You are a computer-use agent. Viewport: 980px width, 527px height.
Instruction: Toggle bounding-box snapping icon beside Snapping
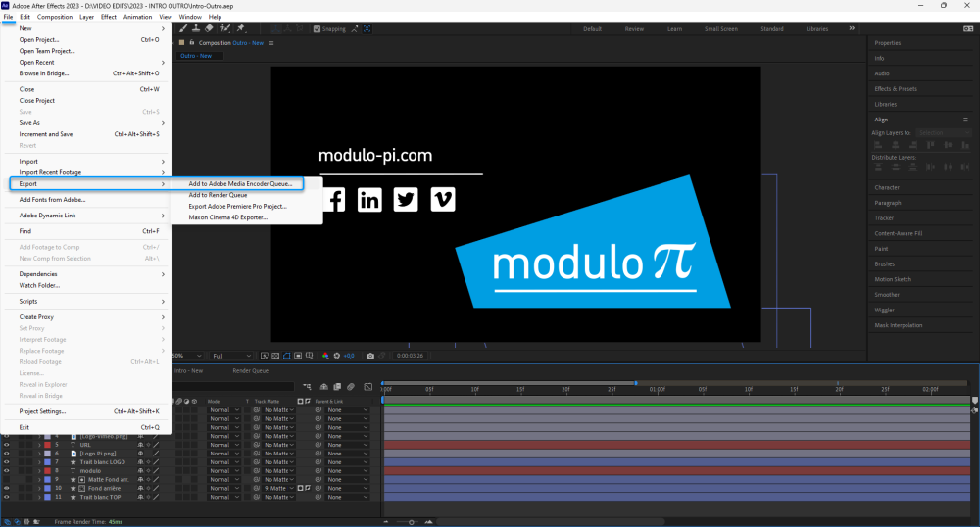click(x=367, y=28)
